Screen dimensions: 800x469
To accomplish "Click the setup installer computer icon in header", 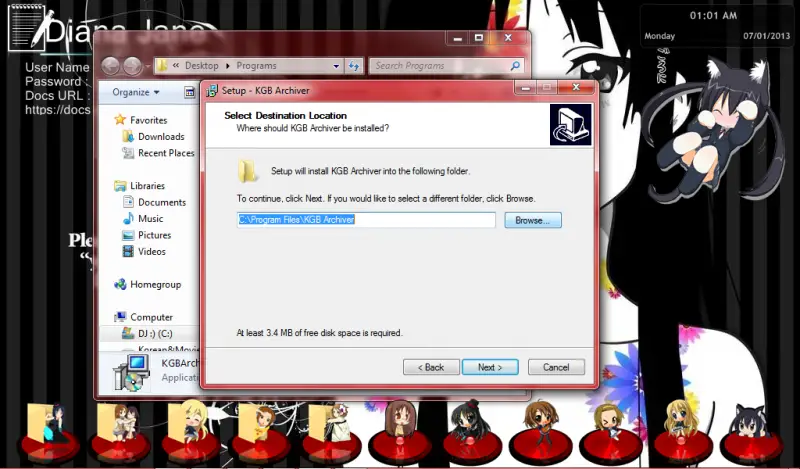I will pos(570,125).
